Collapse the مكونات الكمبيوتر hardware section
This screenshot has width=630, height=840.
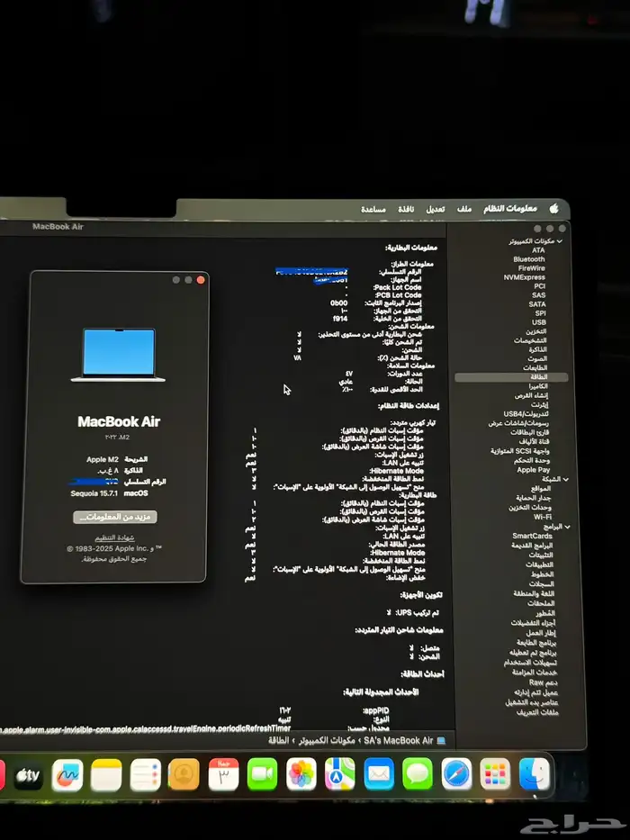click(561, 241)
